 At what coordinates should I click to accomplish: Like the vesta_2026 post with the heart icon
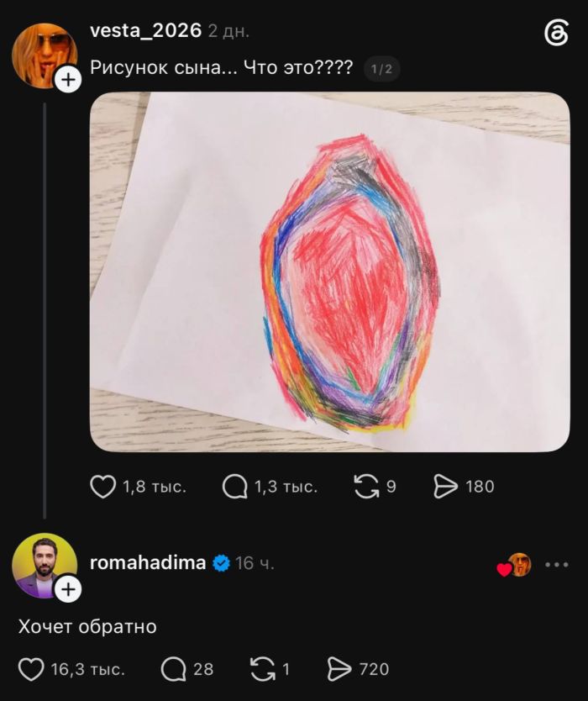tap(103, 487)
